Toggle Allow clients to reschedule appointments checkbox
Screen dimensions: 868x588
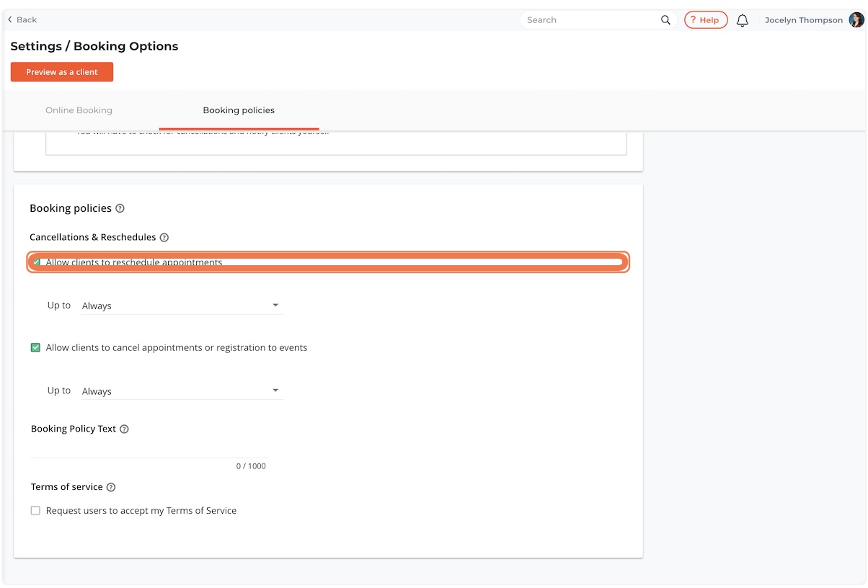(36, 262)
